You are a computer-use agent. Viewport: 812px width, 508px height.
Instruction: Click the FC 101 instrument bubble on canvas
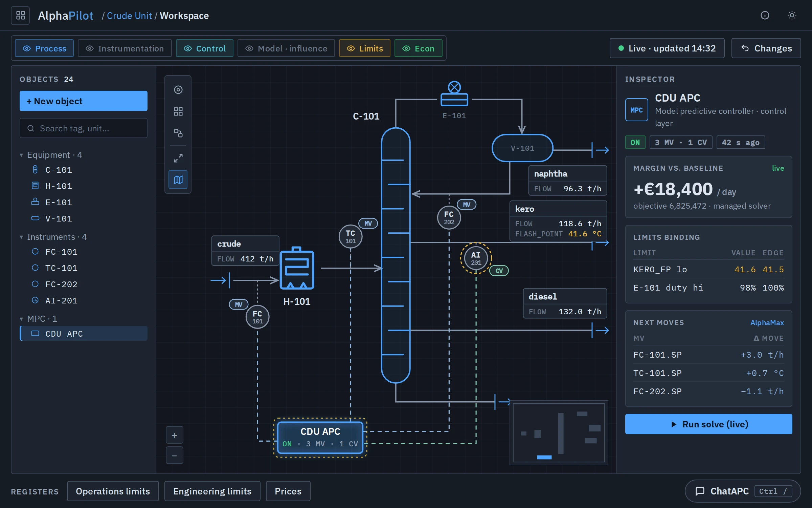[257, 317]
